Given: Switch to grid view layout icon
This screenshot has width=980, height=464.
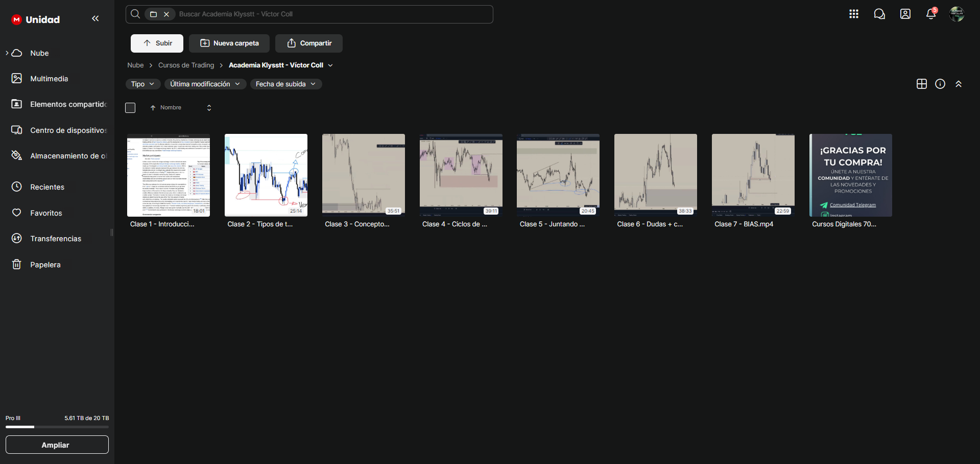Looking at the screenshot, I should pyautogui.click(x=922, y=84).
